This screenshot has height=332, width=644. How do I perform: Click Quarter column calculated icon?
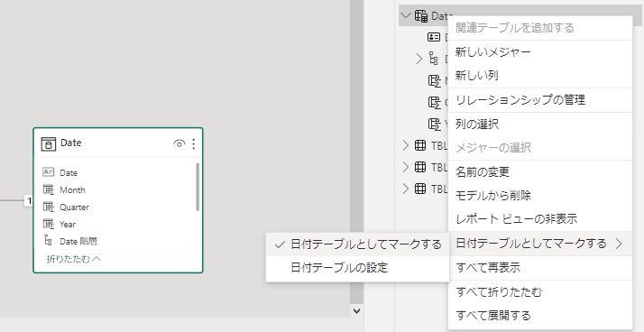[x=49, y=207]
